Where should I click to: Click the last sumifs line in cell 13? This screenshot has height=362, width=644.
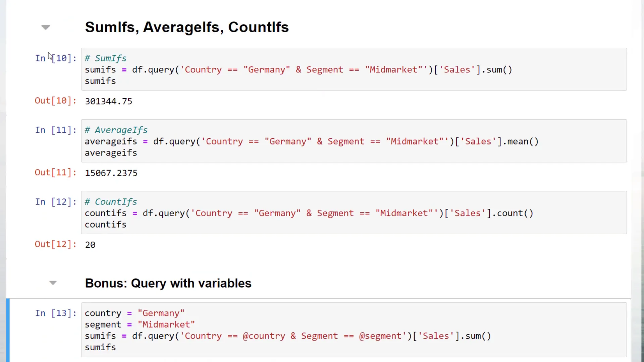click(100, 347)
